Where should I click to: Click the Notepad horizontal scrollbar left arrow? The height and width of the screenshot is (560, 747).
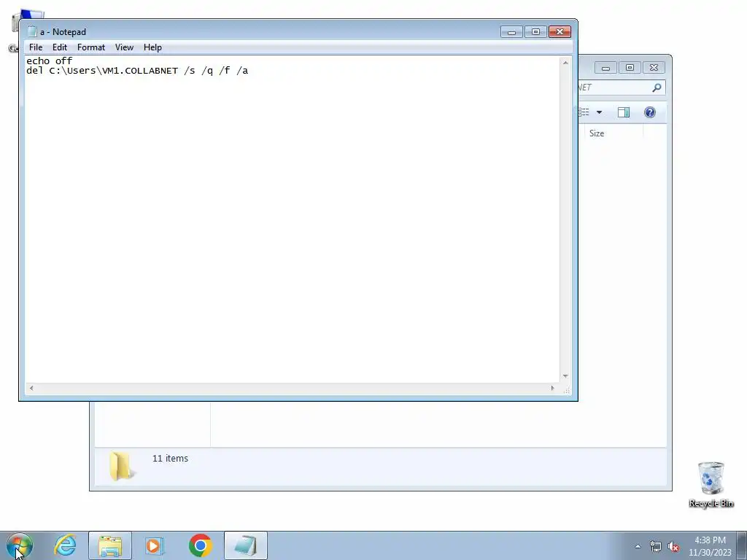tap(31, 388)
